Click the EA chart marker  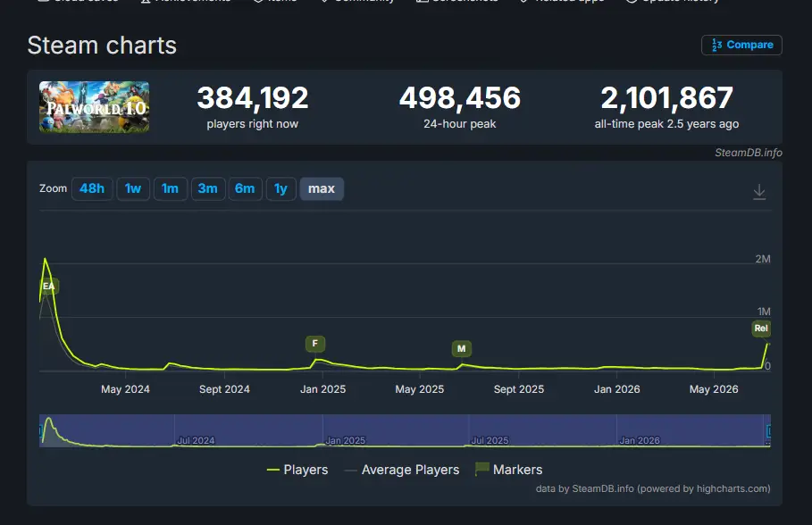[48, 287]
